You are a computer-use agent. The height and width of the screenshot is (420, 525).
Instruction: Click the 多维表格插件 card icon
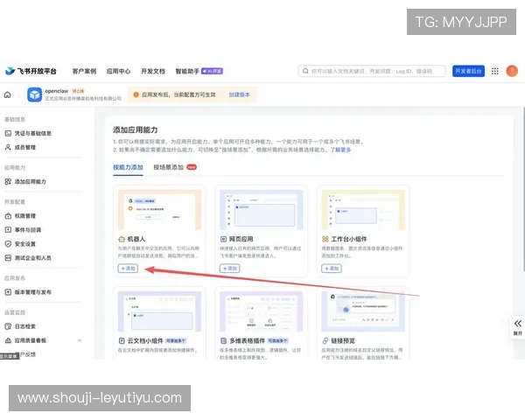(223, 340)
